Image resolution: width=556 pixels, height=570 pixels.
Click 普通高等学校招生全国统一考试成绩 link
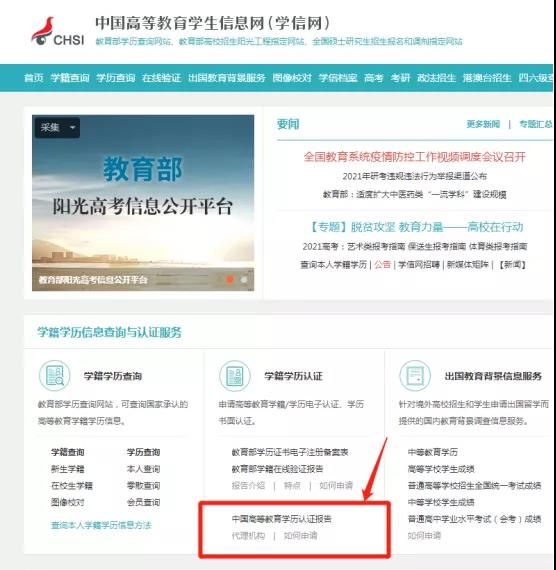[474, 486]
